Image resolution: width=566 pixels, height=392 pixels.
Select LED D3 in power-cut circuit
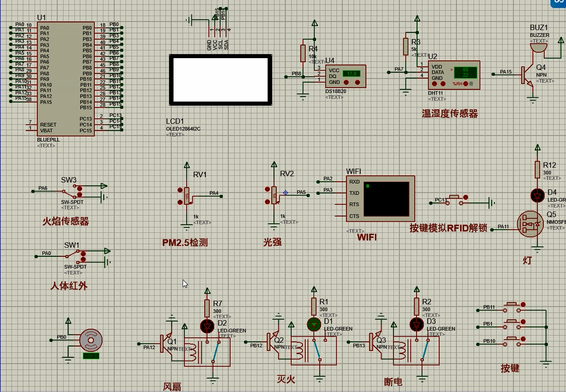(417, 325)
